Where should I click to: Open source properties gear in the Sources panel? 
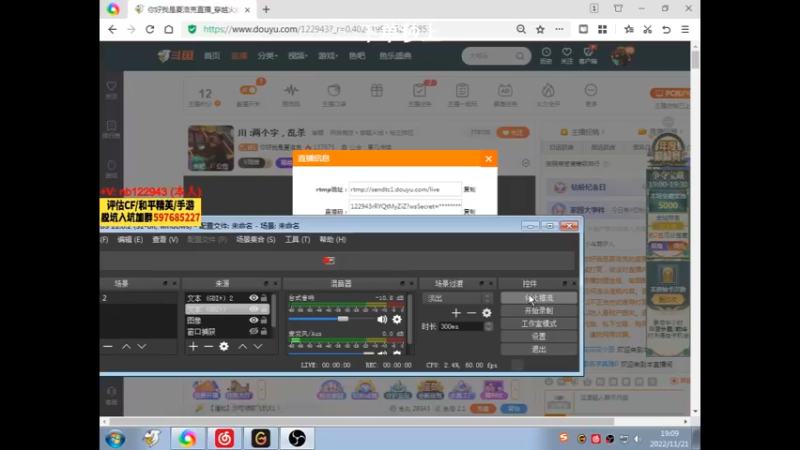click(x=224, y=346)
